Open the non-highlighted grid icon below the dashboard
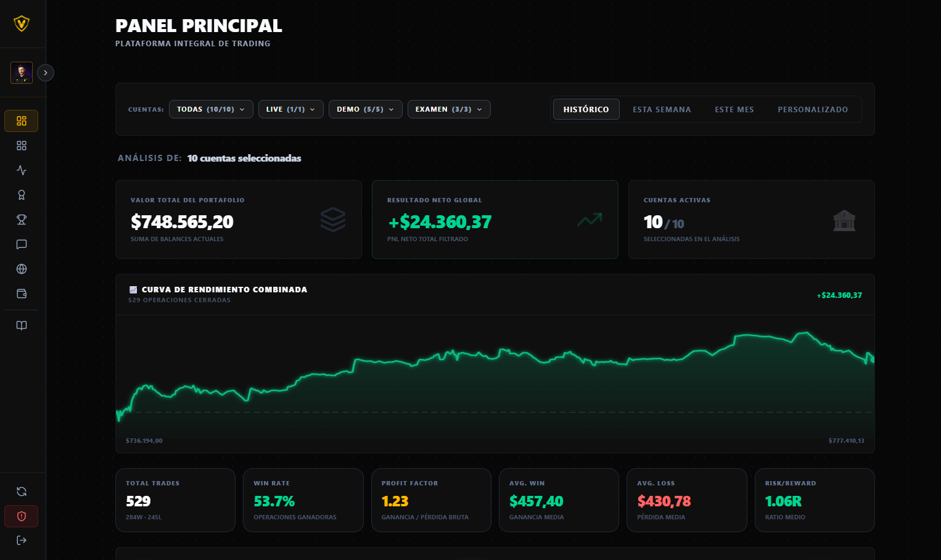This screenshot has width=941, height=560. pyautogui.click(x=22, y=146)
